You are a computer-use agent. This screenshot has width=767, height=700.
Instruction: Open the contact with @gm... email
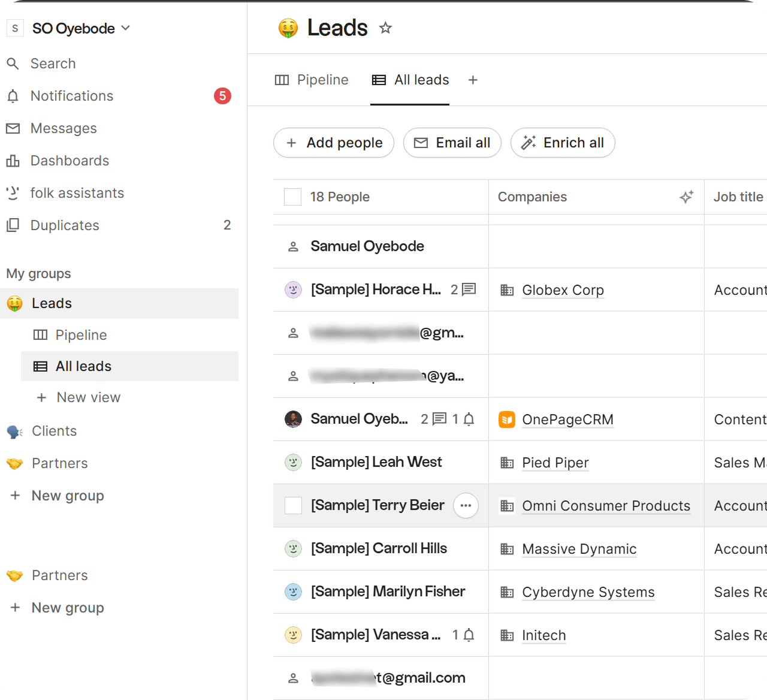pos(387,333)
